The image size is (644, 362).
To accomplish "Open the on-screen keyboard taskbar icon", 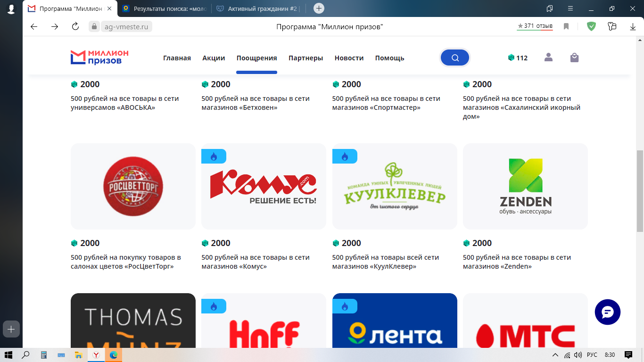I will tap(61, 355).
